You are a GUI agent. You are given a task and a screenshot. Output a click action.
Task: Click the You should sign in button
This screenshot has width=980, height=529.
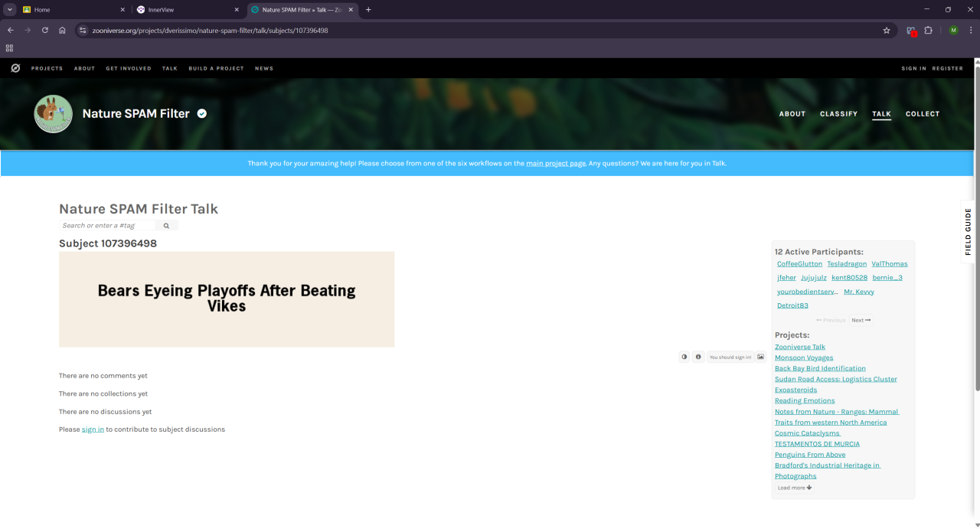730,358
